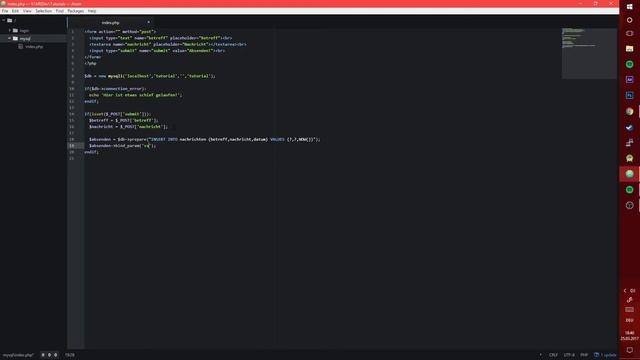Open the Chrome taskbar icon
The width and height of the screenshot is (640, 360).
(x=629, y=111)
